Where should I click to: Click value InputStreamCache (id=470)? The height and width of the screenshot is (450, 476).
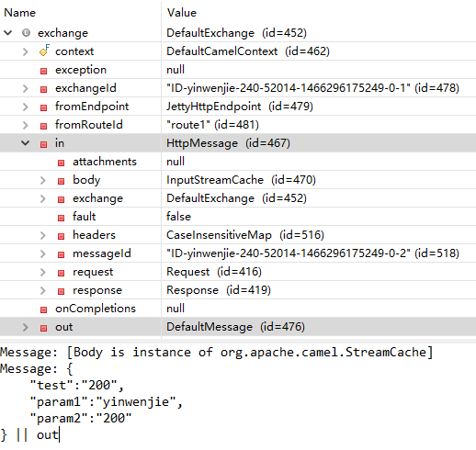tap(241, 180)
